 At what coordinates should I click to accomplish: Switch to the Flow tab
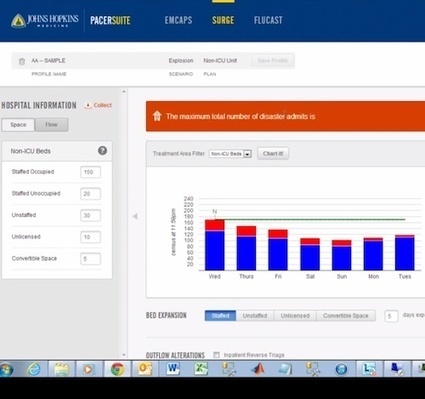51,125
